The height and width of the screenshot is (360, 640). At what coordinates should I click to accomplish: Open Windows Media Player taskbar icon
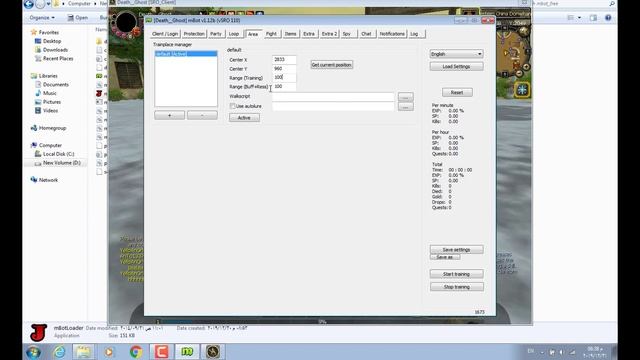pyautogui.click(x=109, y=352)
